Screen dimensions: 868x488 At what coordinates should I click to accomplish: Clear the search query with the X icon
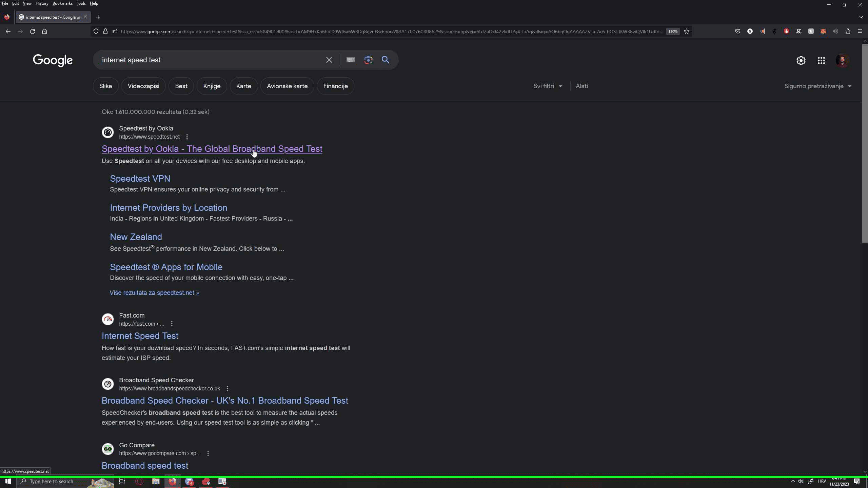pos(329,60)
